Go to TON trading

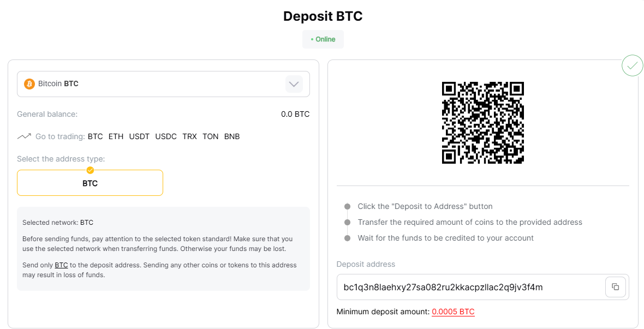click(x=210, y=136)
